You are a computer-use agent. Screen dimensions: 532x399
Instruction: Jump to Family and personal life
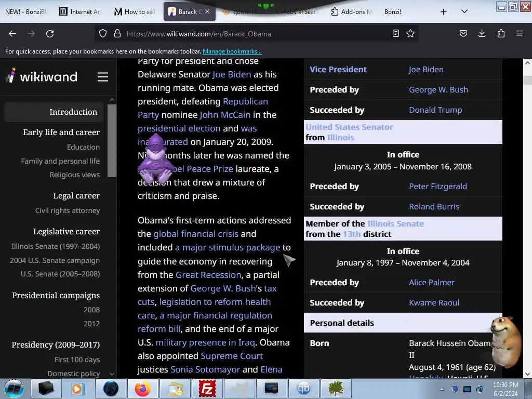tap(60, 161)
